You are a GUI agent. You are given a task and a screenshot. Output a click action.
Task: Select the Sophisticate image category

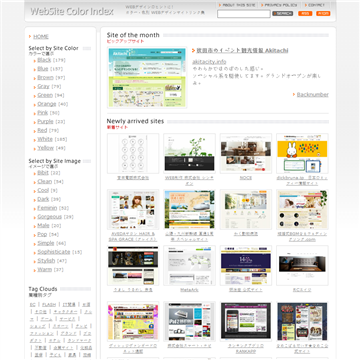[x=54, y=252]
